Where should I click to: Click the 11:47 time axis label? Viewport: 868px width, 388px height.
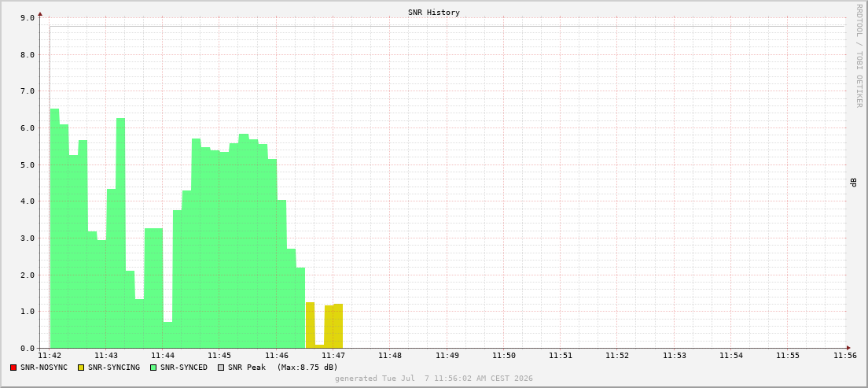(x=334, y=355)
